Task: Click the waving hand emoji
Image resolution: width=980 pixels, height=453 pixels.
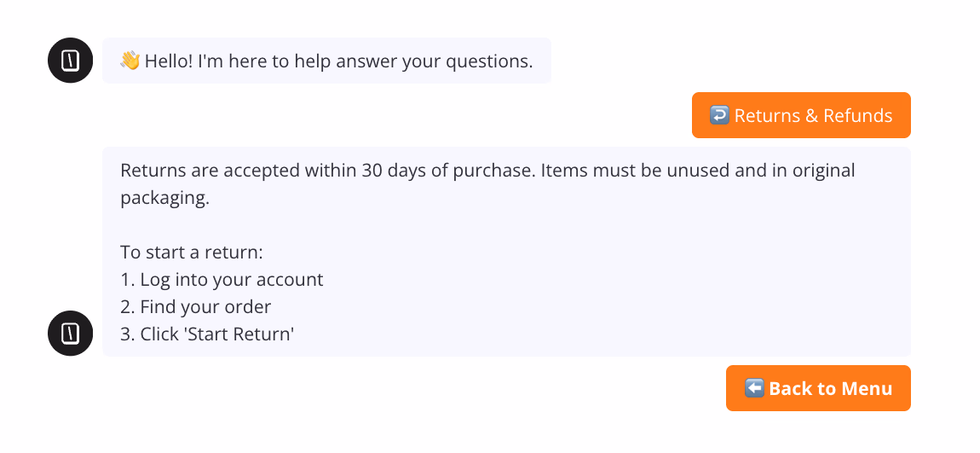Action: tap(130, 61)
